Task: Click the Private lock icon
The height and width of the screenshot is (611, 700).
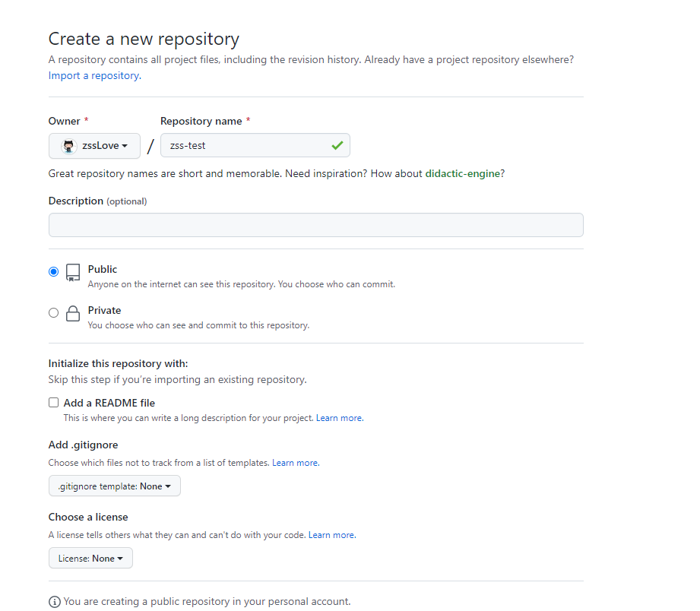Action: (x=73, y=314)
